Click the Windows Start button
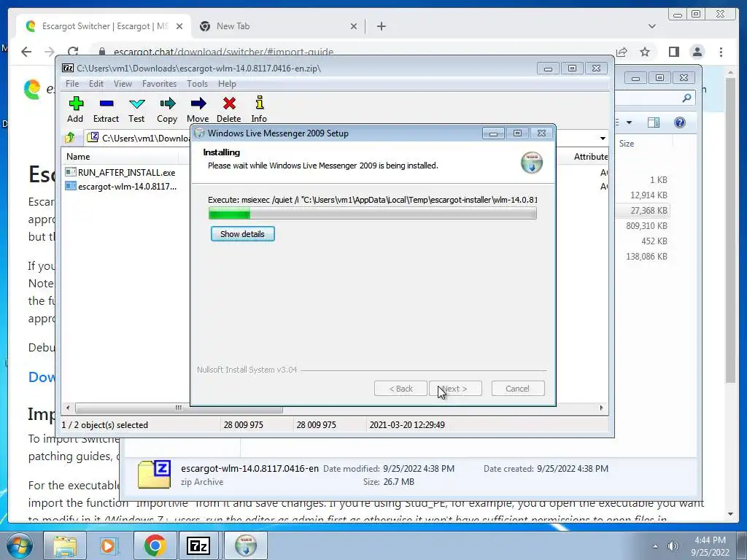 (20, 545)
